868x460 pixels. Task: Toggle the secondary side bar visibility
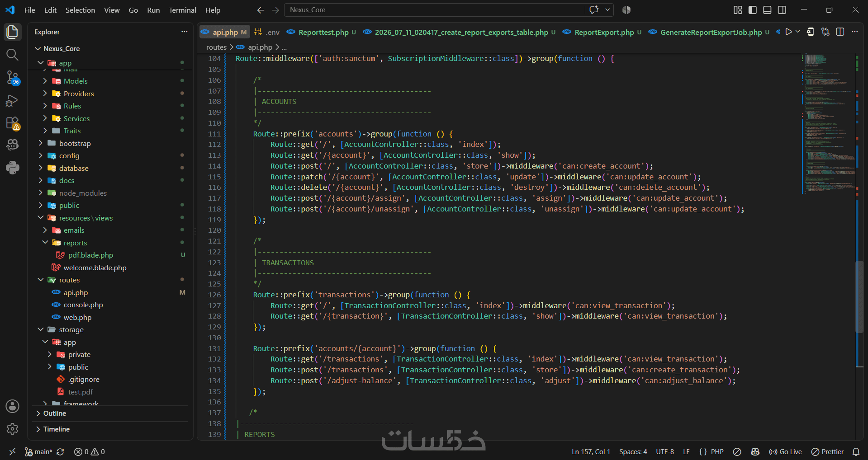pos(782,10)
